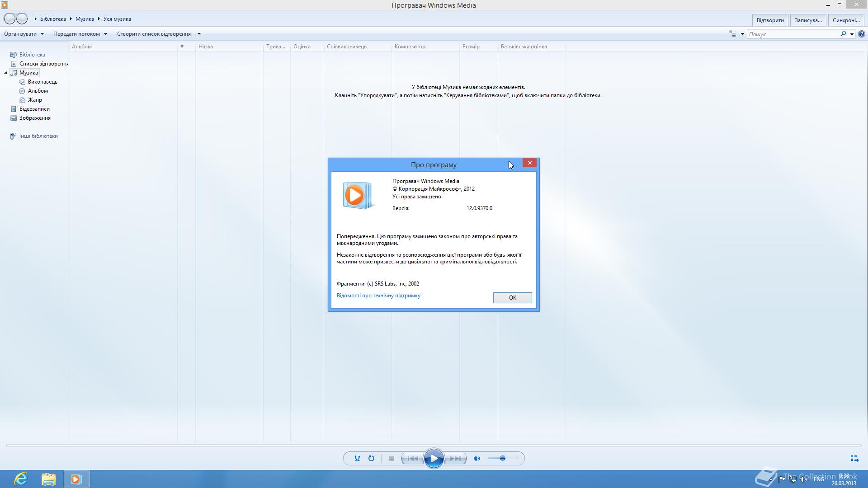
Task: Open the view options icon
Action: tap(732, 34)
